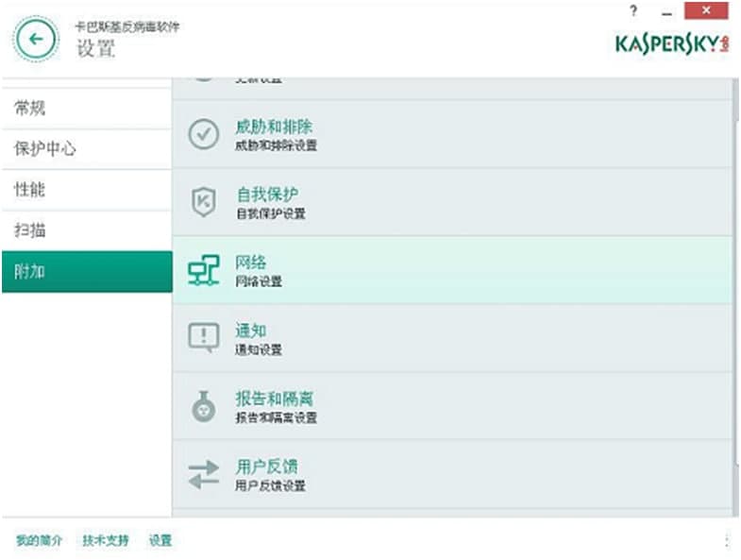Click 设置 footer link

click(x=160, y=540)
